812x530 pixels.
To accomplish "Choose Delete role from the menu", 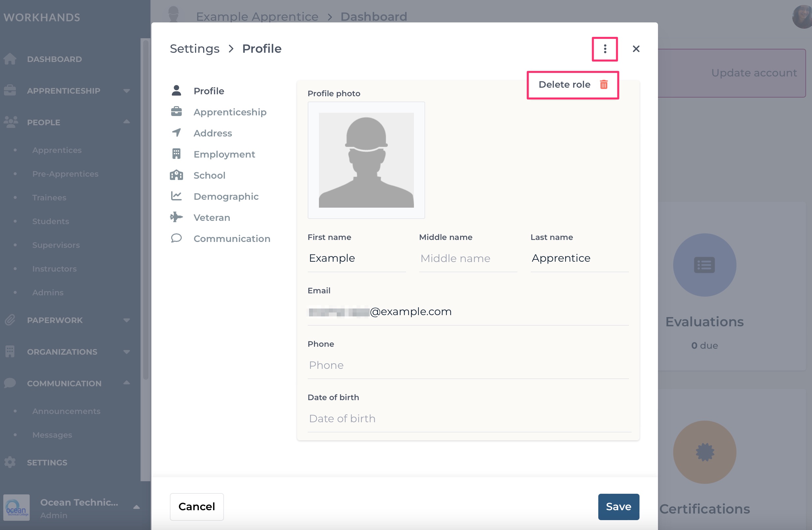I will [x=573, y=85].
